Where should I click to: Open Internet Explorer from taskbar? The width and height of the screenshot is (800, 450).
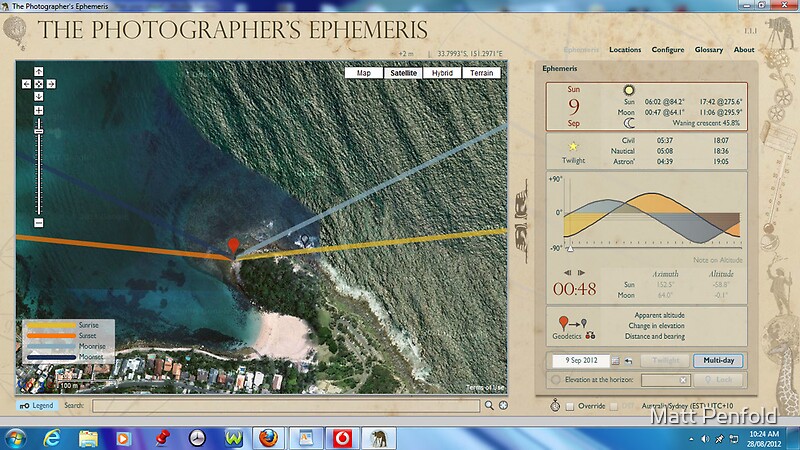(52, 438)
